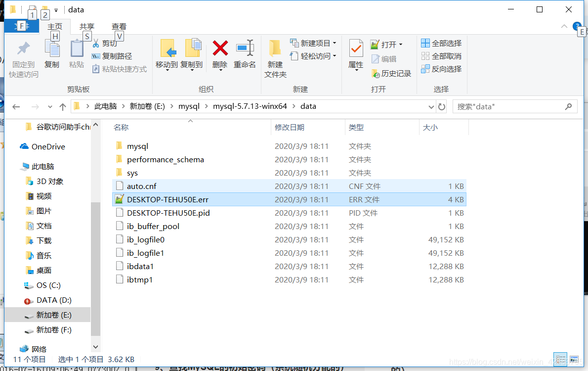The height and width of the screenshot is (371, 588).
Task: Open Easy Access (轻松访问) dropdown
Action: point(313,56)
